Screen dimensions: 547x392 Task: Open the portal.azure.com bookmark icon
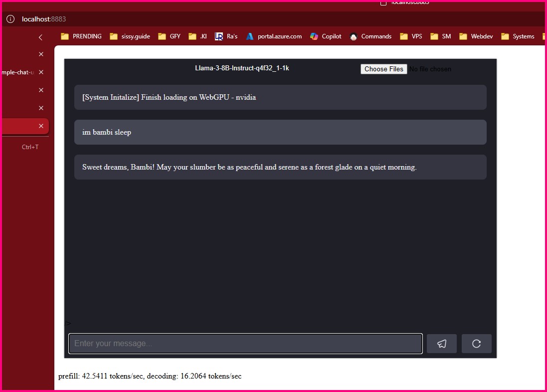pos(250,36)
